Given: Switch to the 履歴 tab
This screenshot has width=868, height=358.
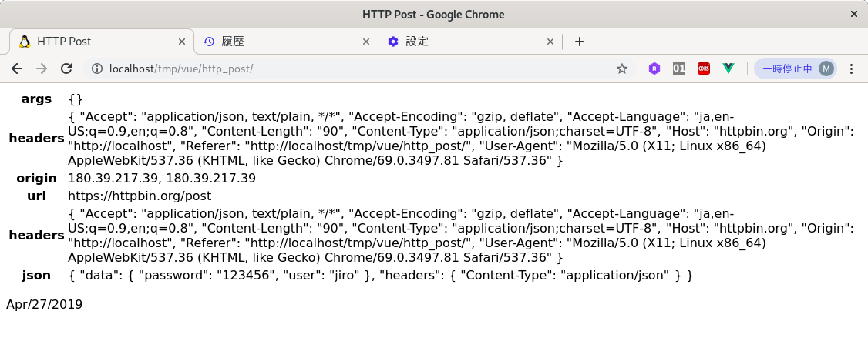Looking at the screenshot, I should pos(278,42).
